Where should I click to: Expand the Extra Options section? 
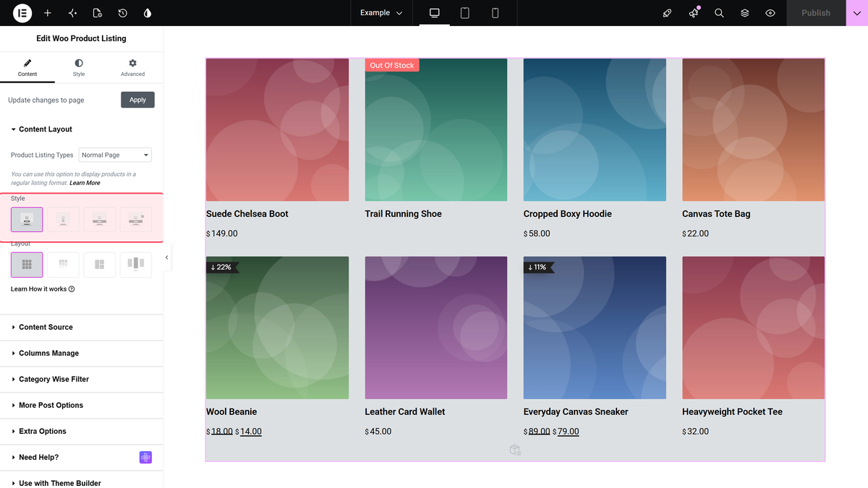pyautogui.click(x=82, y=432)
